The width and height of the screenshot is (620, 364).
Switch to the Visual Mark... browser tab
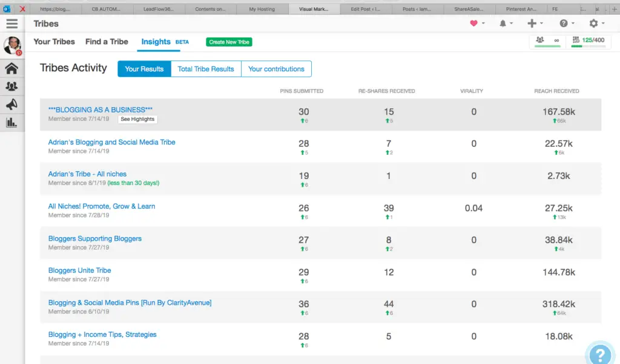314,9
